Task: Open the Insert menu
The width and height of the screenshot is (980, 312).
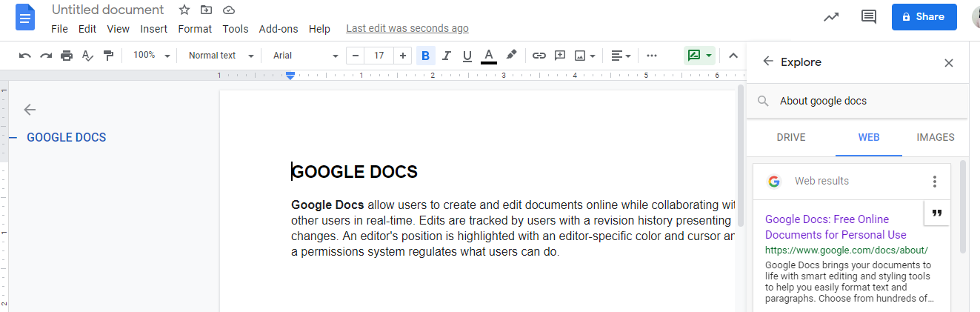Action: click(154, 29)
